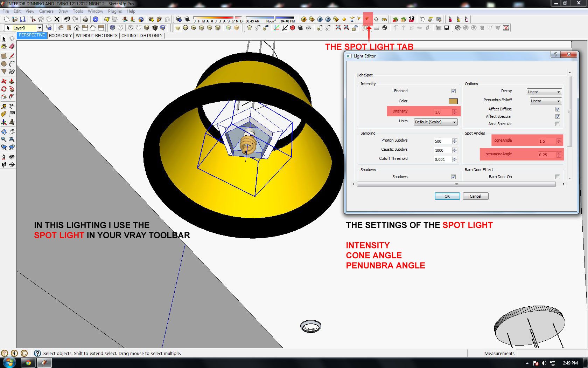Open the File menu
This screenshot has height=368, width=588.
[6, 11]
